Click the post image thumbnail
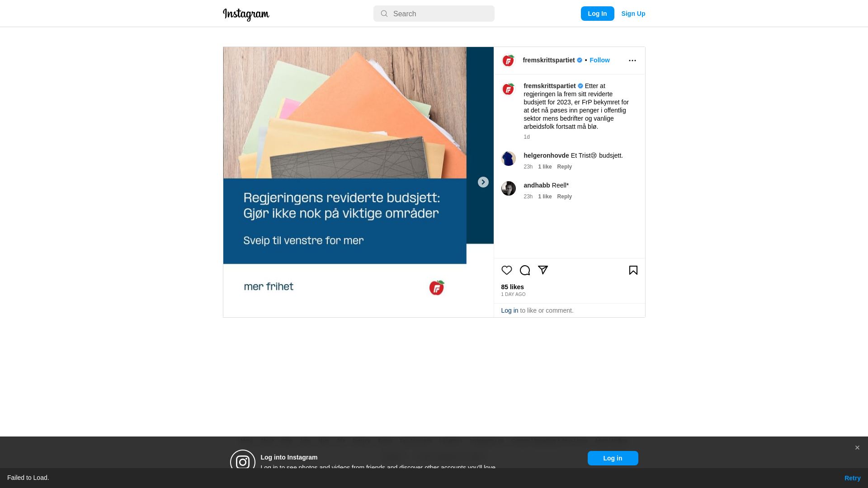This screenshot has height=488, width=868. (359, 182)
